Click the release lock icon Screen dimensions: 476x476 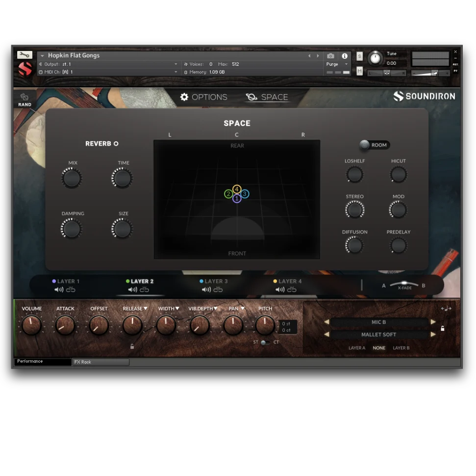tap(132, 346)
